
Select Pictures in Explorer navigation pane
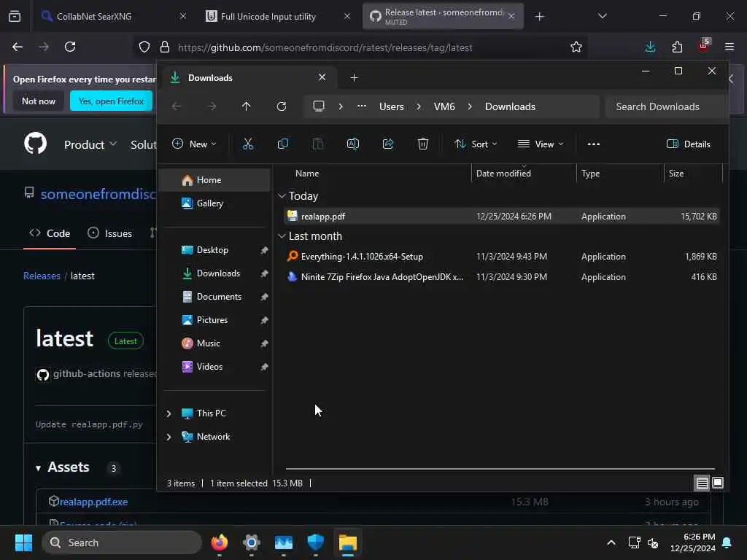[x=215, y=320]
